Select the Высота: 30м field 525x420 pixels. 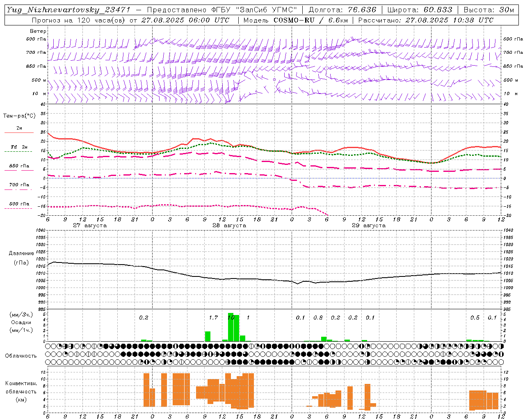(x=488, y=10)
